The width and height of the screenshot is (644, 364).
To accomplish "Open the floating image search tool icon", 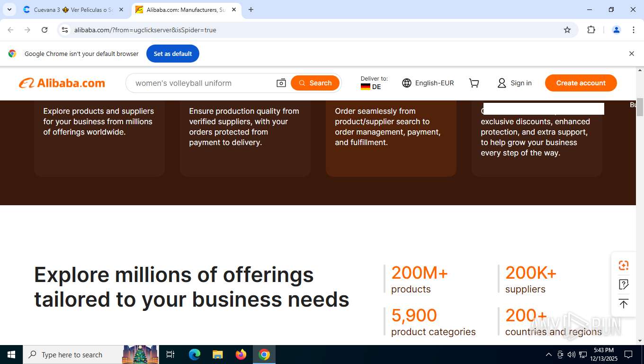I will pos(624,265).
